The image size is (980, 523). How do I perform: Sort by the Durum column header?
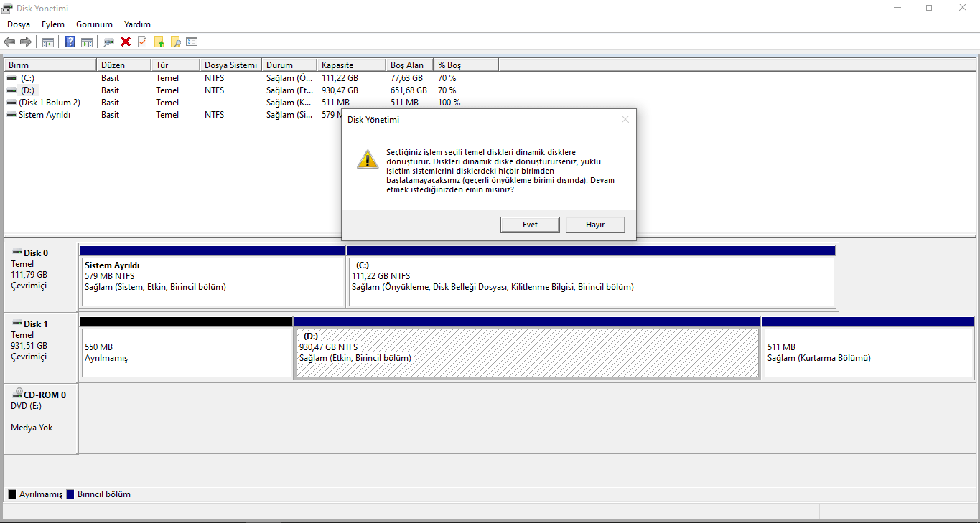289,65
